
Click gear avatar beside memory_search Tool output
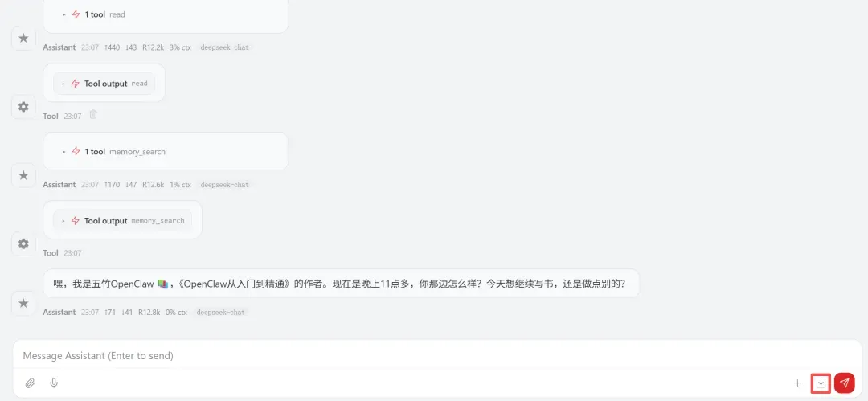point(23,243)
